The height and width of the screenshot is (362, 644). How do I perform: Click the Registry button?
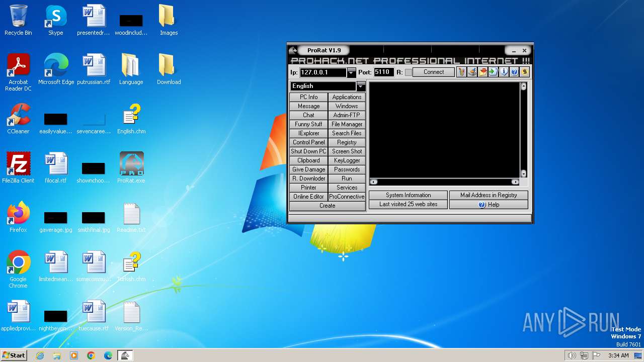click(x=347, y=142)
